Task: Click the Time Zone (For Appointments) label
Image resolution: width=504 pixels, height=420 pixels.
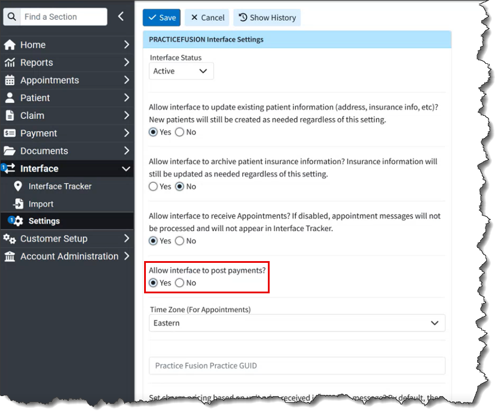Action: coord(200,309)
